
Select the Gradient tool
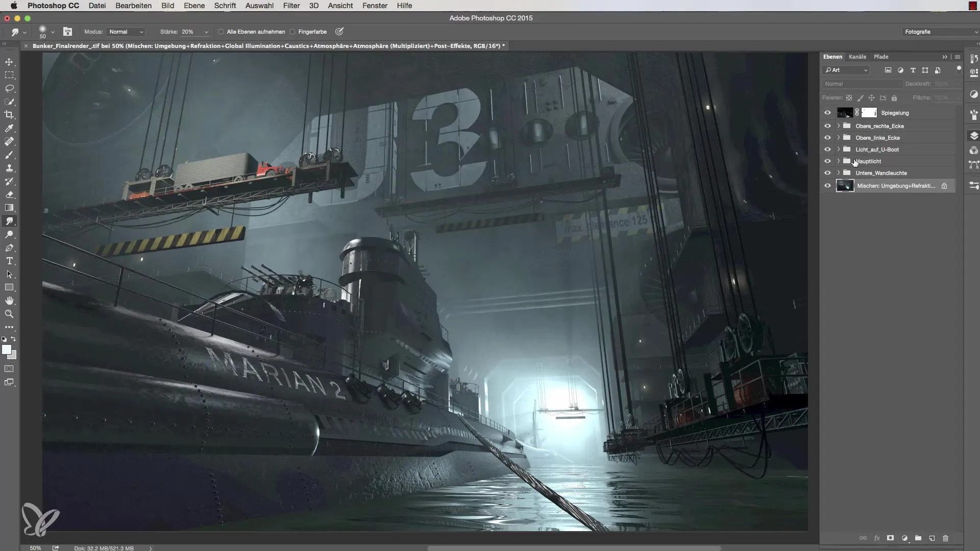tap(9, 208)
